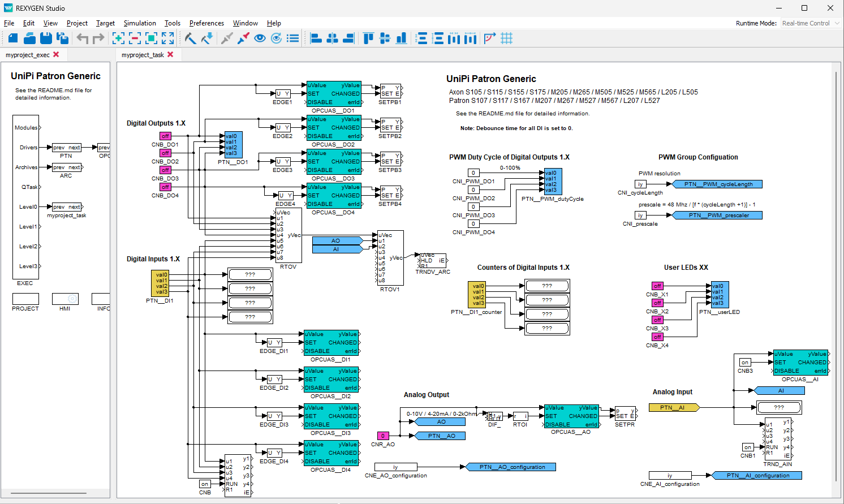Click the circular target toolbar icon

click(276, 38)
